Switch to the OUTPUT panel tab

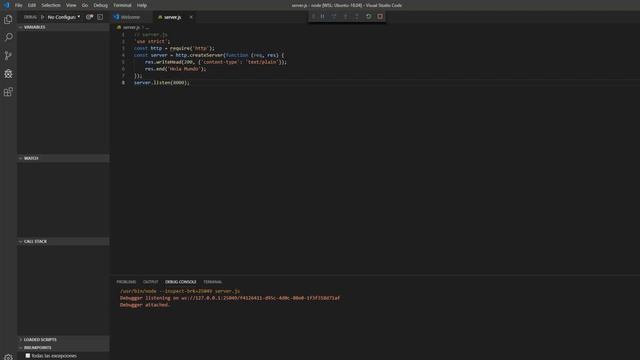point(150,282)
